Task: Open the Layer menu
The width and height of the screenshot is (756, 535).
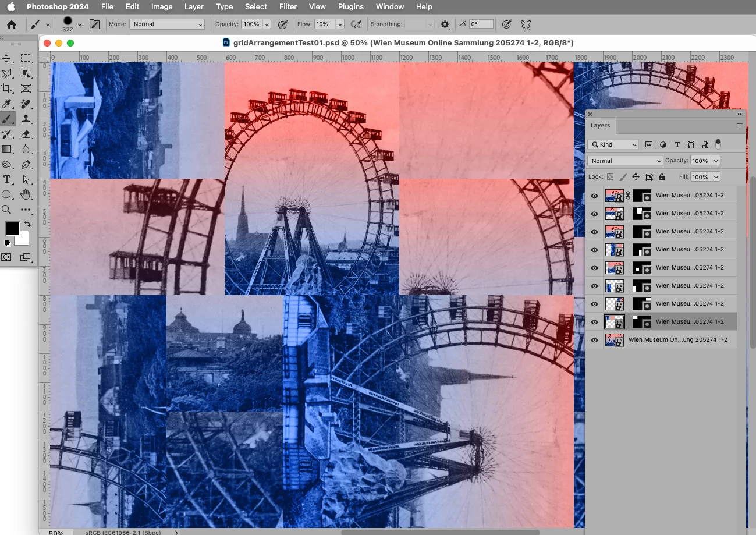Action: pyautogui.click(x=194, y=7)
